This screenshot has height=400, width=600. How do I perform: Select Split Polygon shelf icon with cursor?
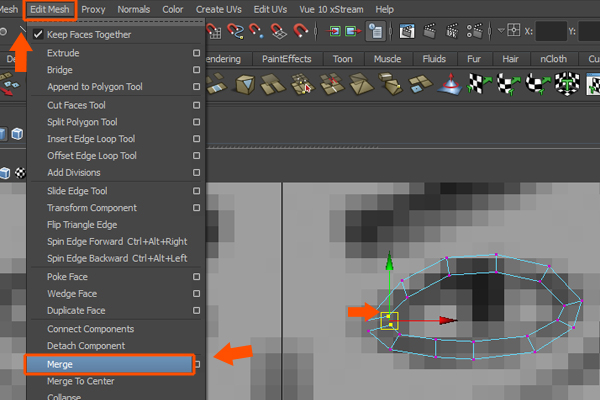(x=302, y=84)
